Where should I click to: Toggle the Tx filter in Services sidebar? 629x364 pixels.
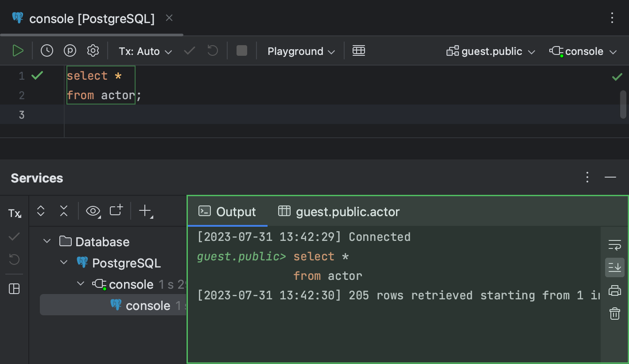click(x=14, y=213)
